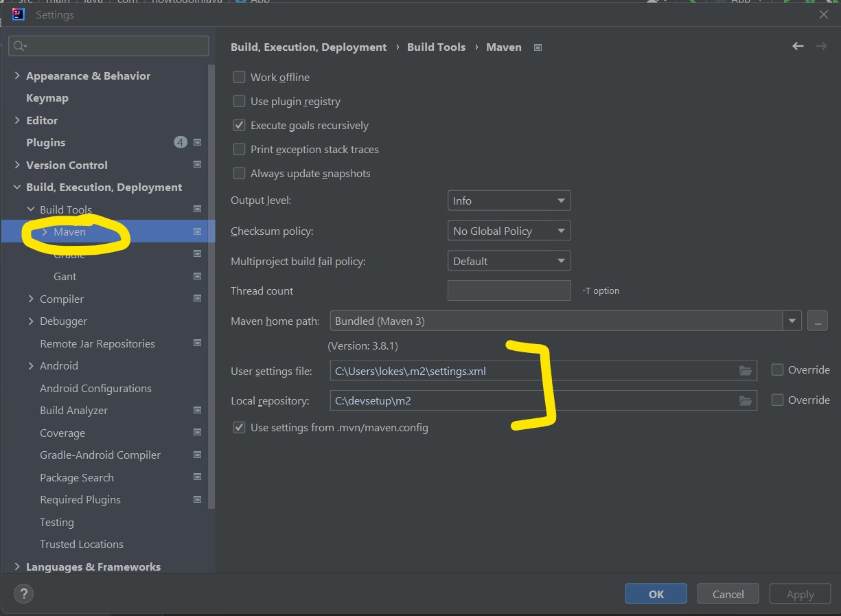Open the Checksum policy dropdown
The width and height of the screenshot is (841, 616).
(509, 231)
